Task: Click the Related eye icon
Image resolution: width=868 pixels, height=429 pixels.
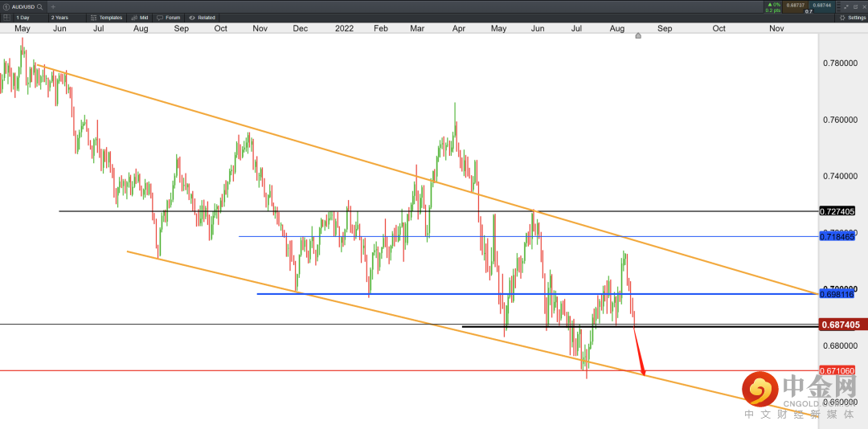Action: click(192, 18)
